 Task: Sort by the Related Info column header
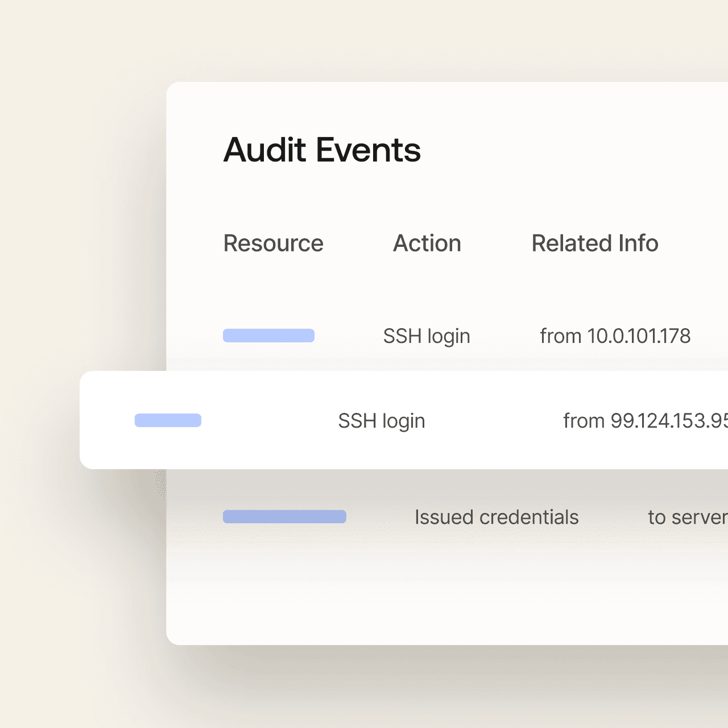pyautogui.click(x=594, y=243)
